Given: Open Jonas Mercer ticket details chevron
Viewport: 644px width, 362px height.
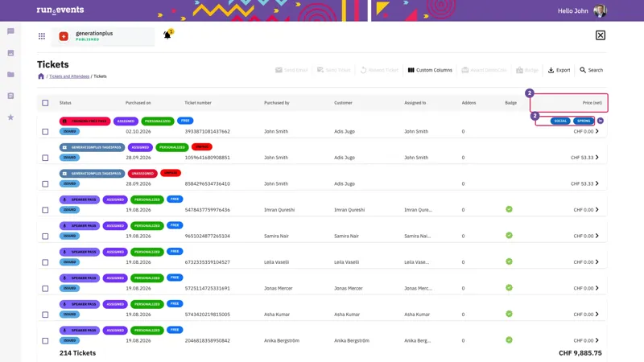Looking at the screenshot, I should [597, 288].
